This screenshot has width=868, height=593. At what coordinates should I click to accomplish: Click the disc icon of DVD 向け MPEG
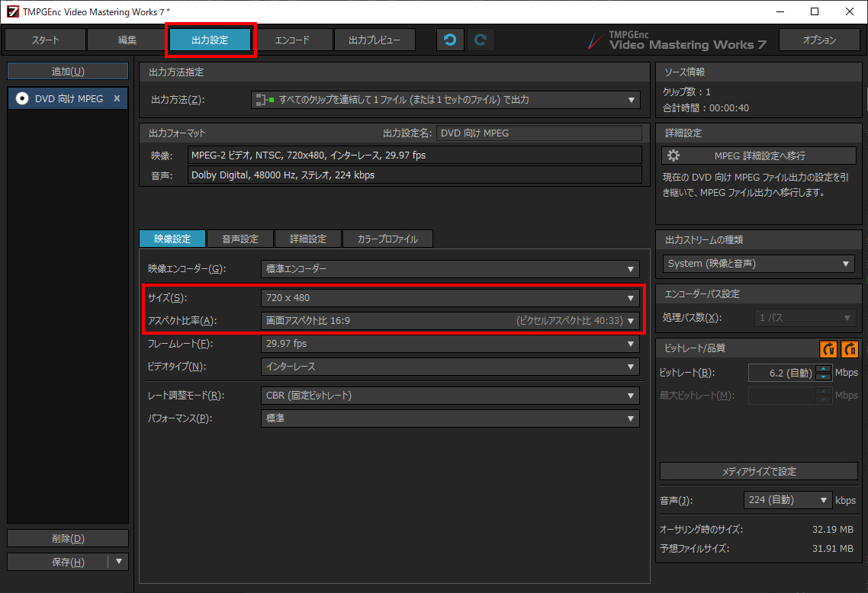pyautogui.click(x=22, y=98)
